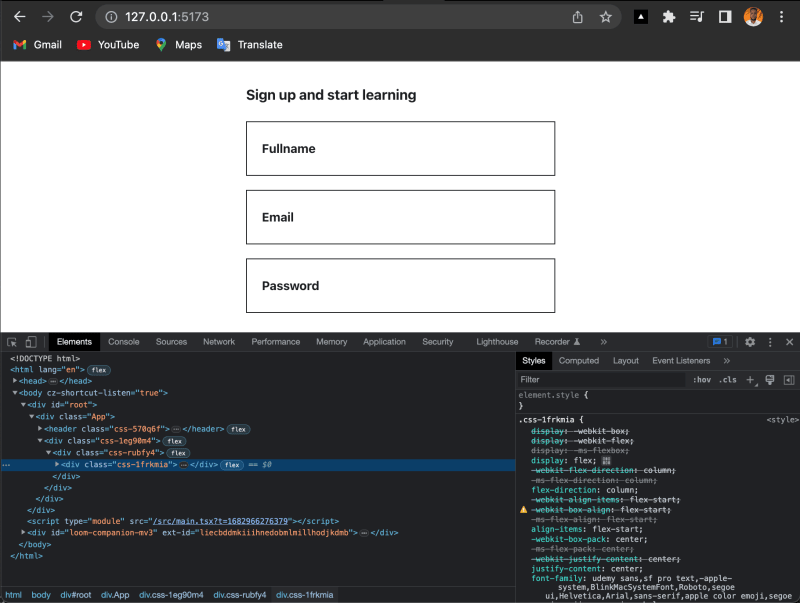Screen dimensions: 800x603
Task: Expand the header css-570q6f node
Action: [x=40, y=429]
